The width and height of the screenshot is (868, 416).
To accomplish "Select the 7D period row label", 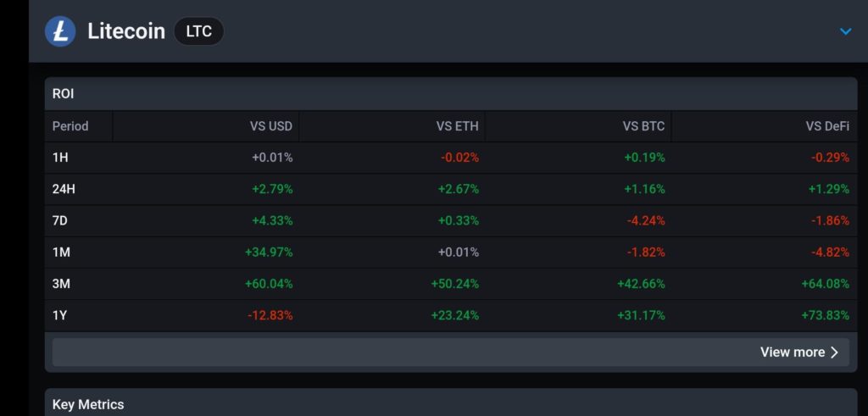I will (x=60, y=221).
